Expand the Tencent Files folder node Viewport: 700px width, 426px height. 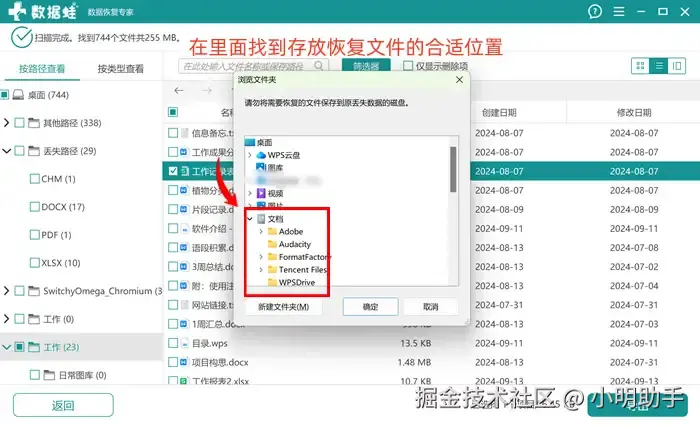pos(261,270)
